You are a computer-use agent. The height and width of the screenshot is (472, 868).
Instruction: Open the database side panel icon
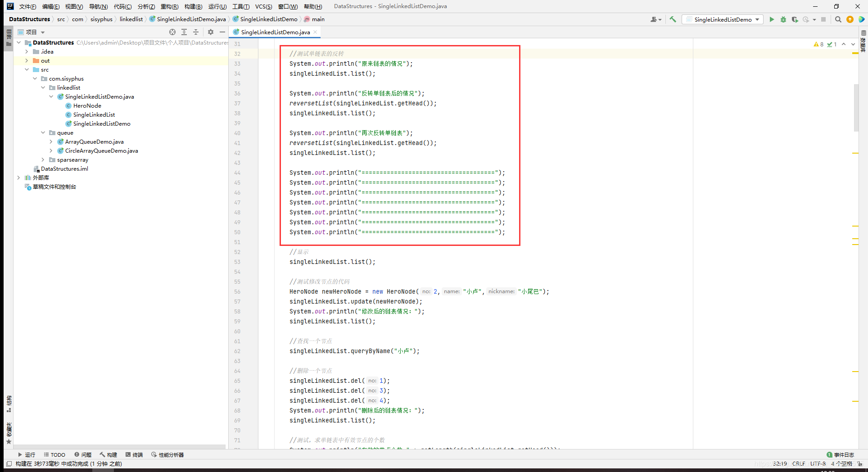(x=863, y=41)
